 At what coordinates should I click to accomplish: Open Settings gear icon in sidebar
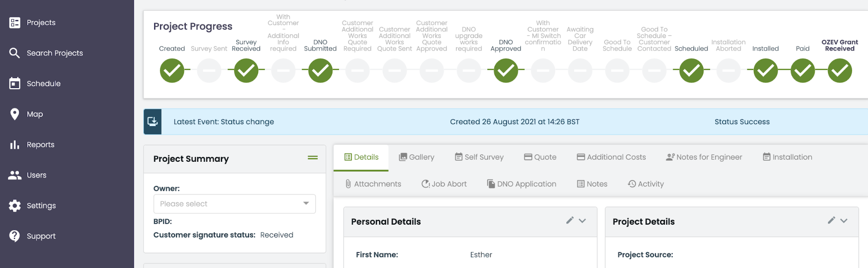pyautogui.click(x=15, y=206)
